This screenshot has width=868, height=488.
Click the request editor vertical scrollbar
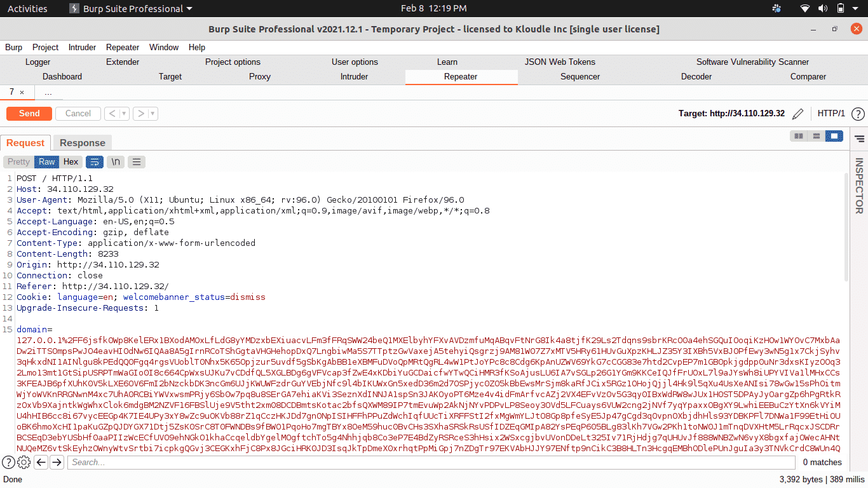pos(846,227)
